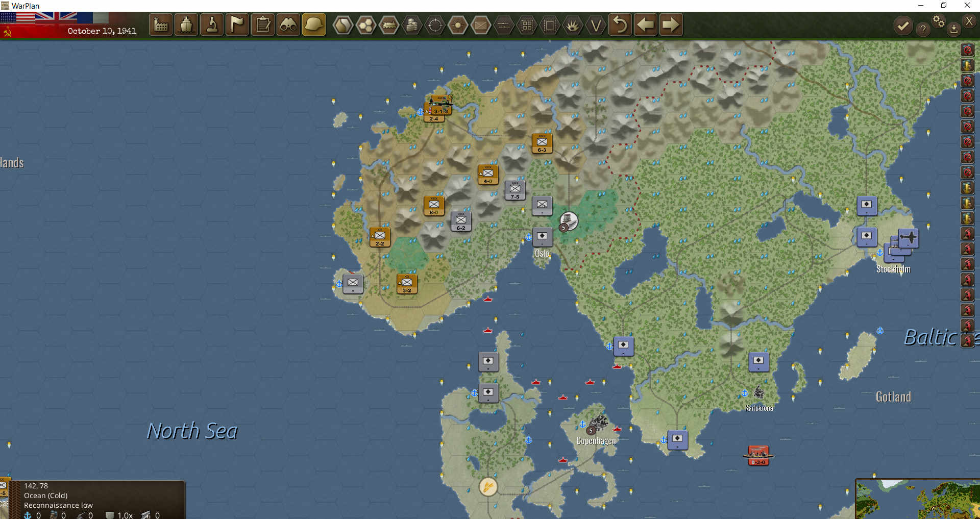Toggle the unit counter overlay hex button

coord(481,25)
